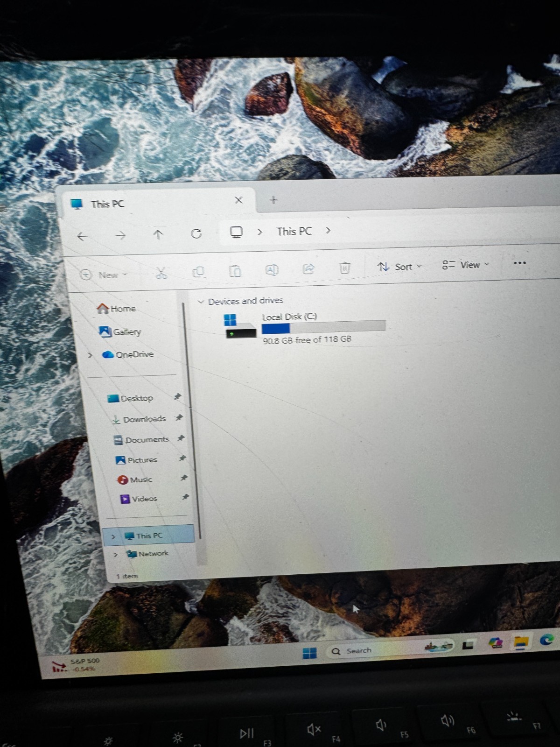
Task: Open the Windows Start menu
Action: [x=309, y=653]
